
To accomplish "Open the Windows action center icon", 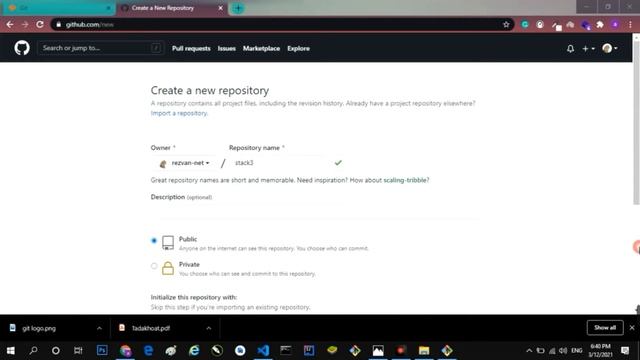I will click(x=625, y=350).
